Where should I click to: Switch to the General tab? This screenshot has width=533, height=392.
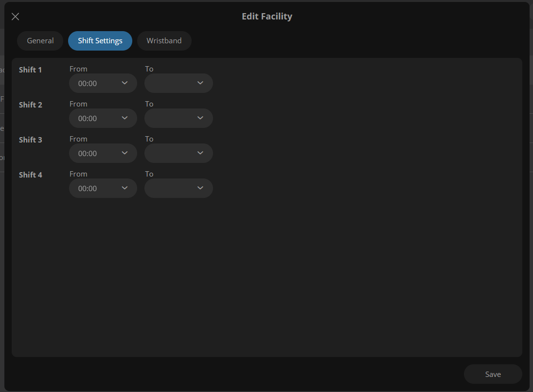[40, 41]
